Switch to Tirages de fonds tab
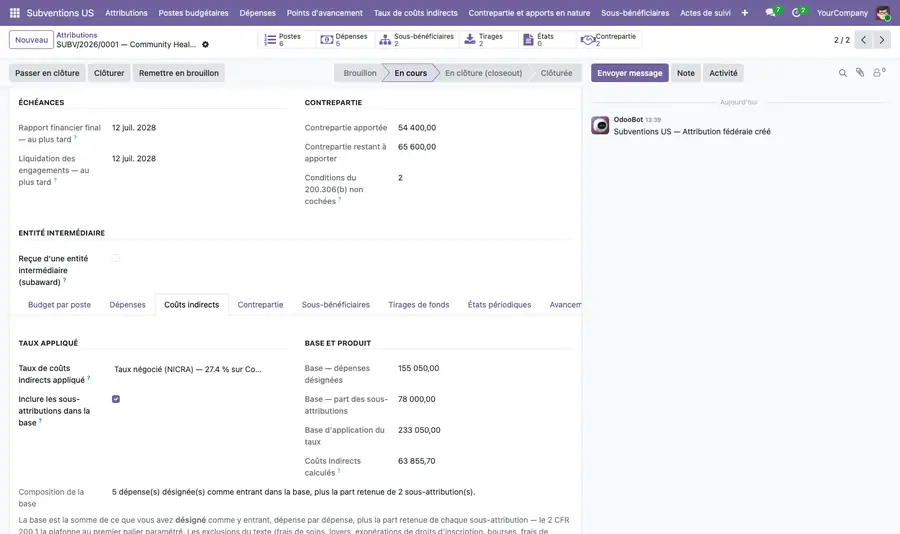 (x=418, y=305)
